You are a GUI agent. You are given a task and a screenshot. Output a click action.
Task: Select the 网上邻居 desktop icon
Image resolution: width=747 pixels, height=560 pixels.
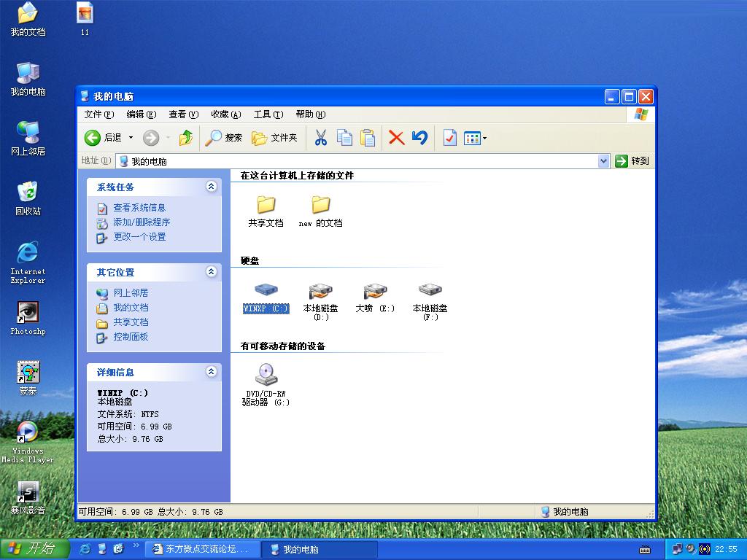28,138
